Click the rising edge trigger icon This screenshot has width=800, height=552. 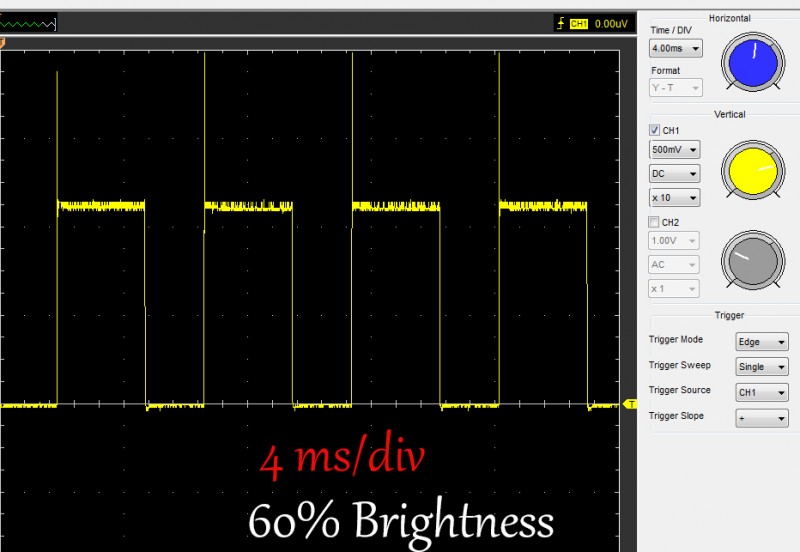click(x=560, y=23)
